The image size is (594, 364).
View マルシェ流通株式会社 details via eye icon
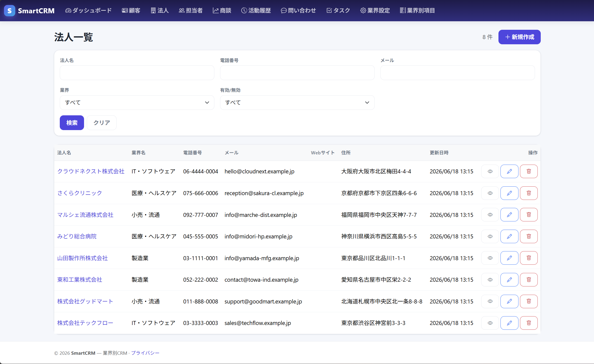pyautogui.click(x=490, y=215)
